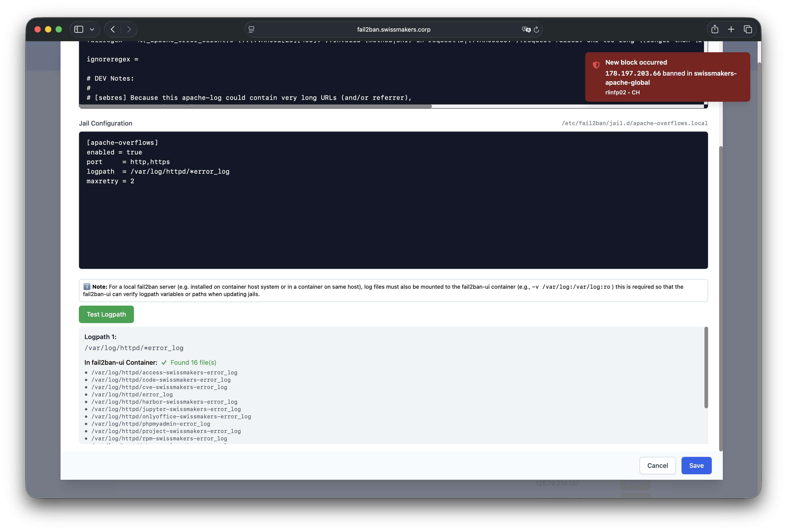Click the back navigation arrow

click(x=113, y=29)
